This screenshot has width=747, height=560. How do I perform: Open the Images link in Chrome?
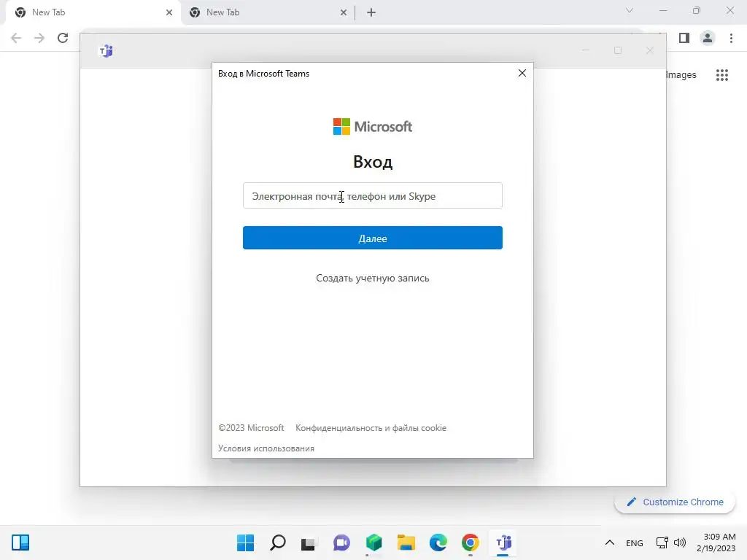pyautogui.click(x=681, y=75)
